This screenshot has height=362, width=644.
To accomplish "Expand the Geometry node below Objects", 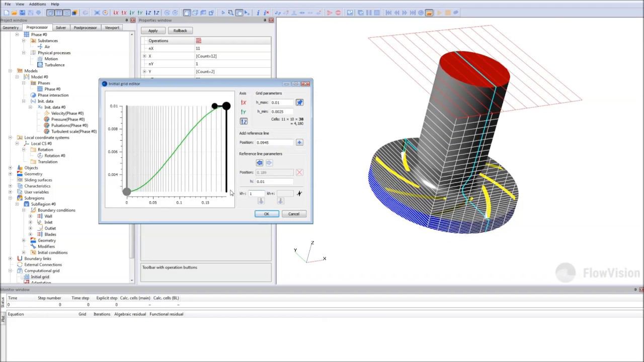I will 10,174.
